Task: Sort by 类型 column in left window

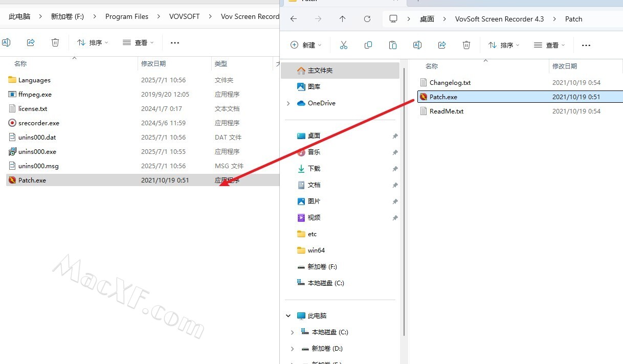Action: pyautogui.click(x=221, y=63)
